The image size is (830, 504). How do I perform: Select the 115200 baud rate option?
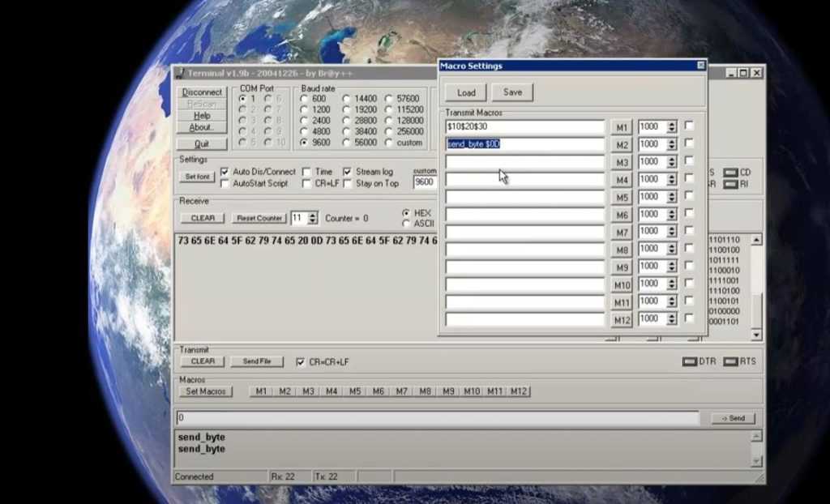point(389,109)
